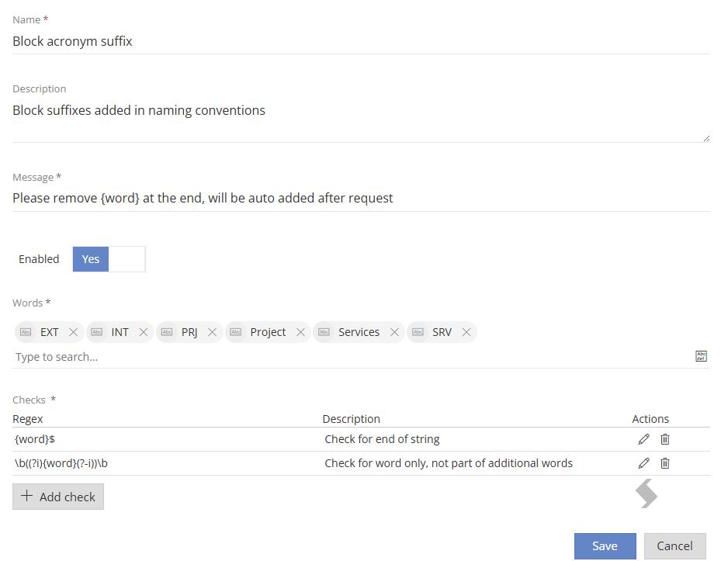Toggle the Enabled switch off

click(x=109, y=259)
